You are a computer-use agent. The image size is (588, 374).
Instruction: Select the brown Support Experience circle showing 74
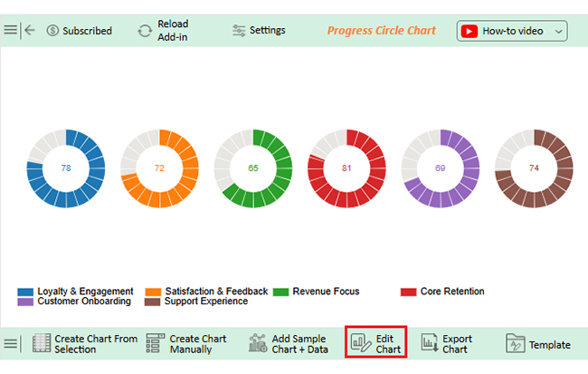534,168
